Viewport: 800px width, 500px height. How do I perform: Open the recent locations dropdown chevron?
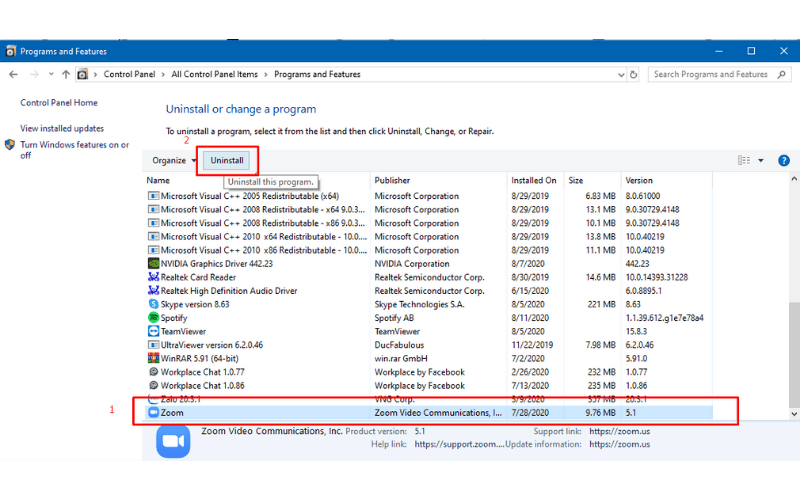coord(51,74)
